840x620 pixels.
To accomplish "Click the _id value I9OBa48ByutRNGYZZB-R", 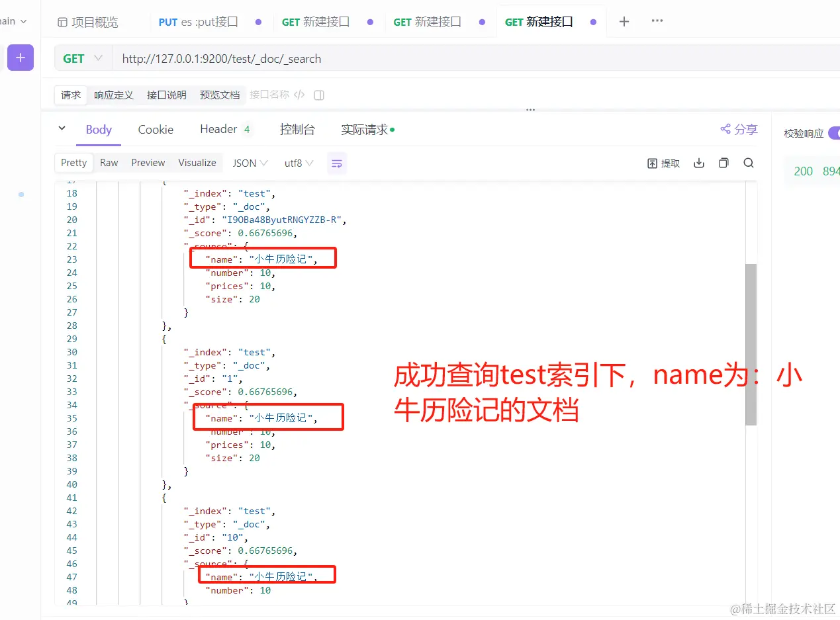I will [283, 220].
